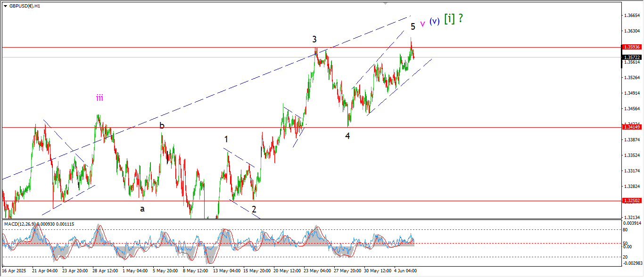The image size is (644, 277).
Task: Select the green [i] ? wave label
Action: (453, 19)
